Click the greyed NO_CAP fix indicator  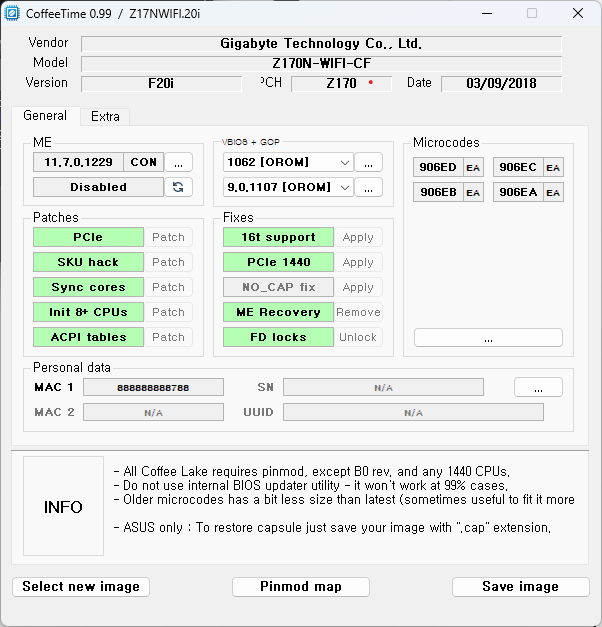[x=278, y=287]
